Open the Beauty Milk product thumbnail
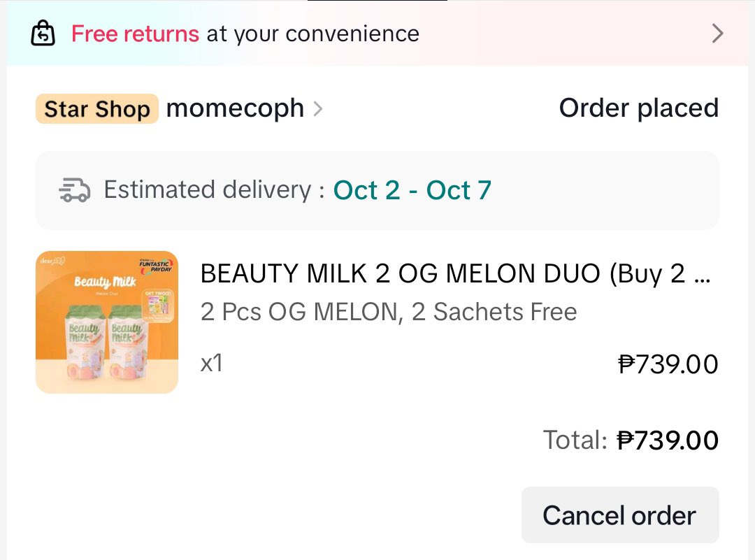Image resolution: width=755 pixels, height=560 pixels. tap(107, 322)
